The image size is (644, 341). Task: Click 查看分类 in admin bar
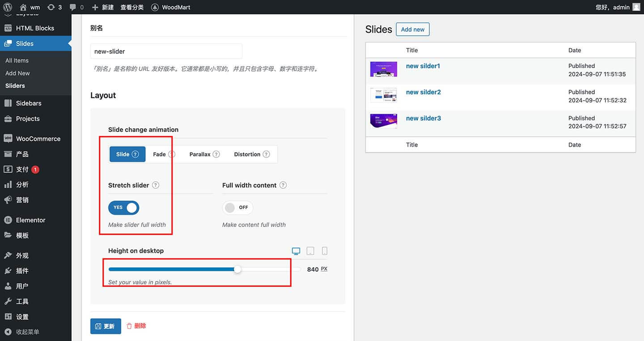(x=132, y=7)
